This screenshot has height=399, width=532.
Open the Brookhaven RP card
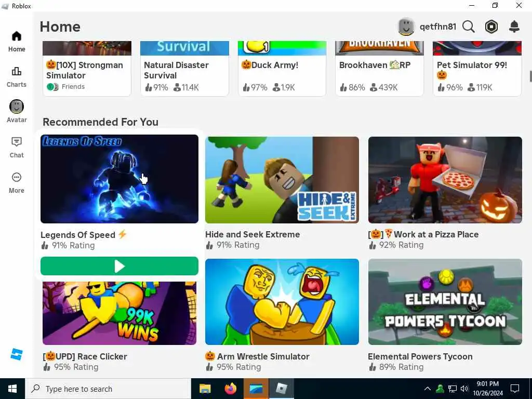pyautogui.click(x=379, y=69)
